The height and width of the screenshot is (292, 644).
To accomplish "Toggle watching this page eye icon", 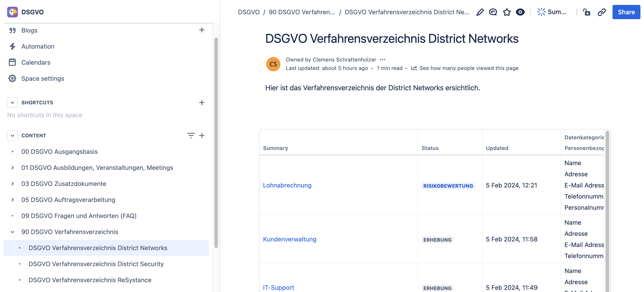I will pyautogui.click(x=520, y=12).
